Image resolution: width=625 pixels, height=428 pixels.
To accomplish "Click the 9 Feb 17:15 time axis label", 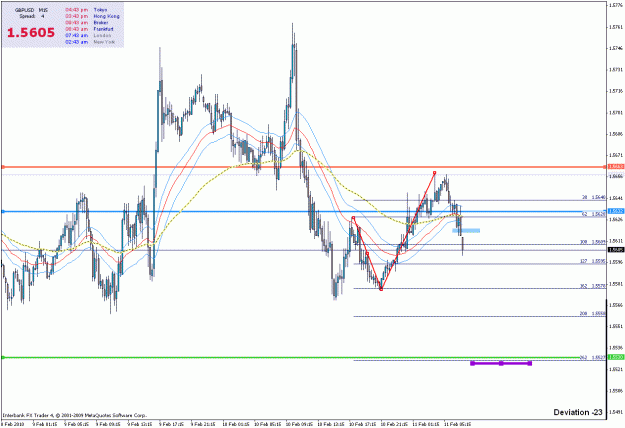I will 171,424.
